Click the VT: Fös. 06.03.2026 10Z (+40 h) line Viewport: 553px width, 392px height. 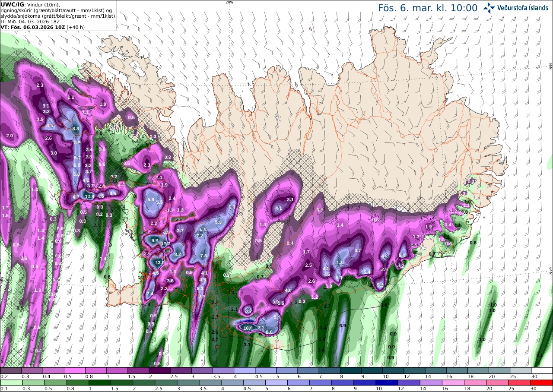point(42,27)
